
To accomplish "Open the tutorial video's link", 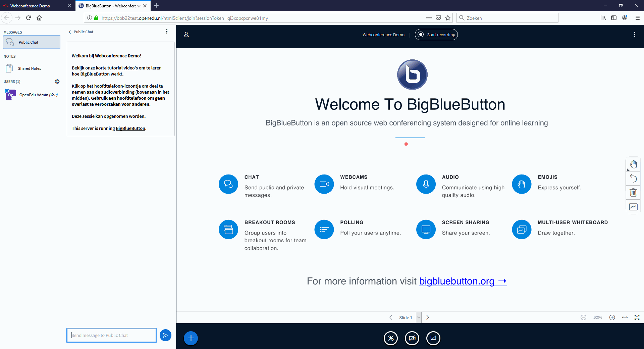I will pyautogui.click(x=122, y=68).
